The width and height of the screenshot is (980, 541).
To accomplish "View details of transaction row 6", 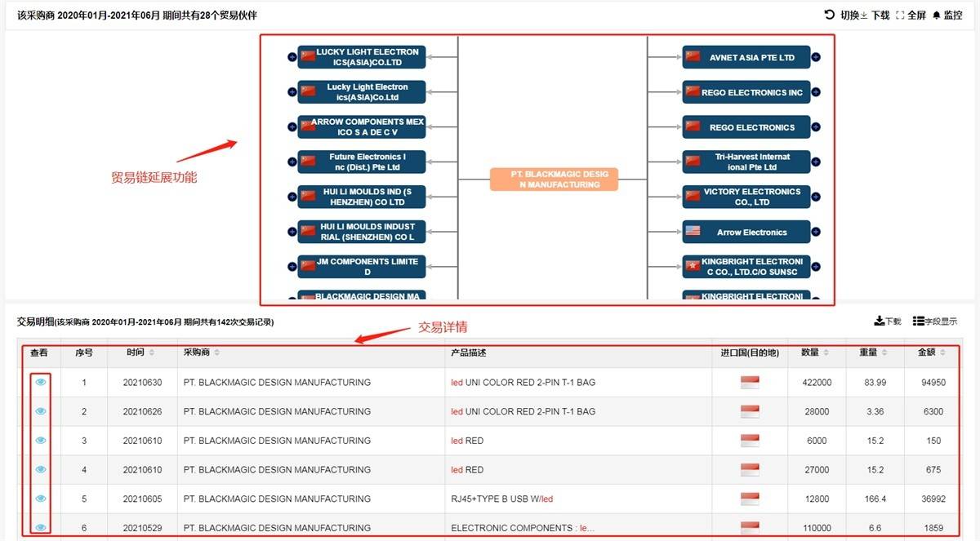I will click(41, 528).
